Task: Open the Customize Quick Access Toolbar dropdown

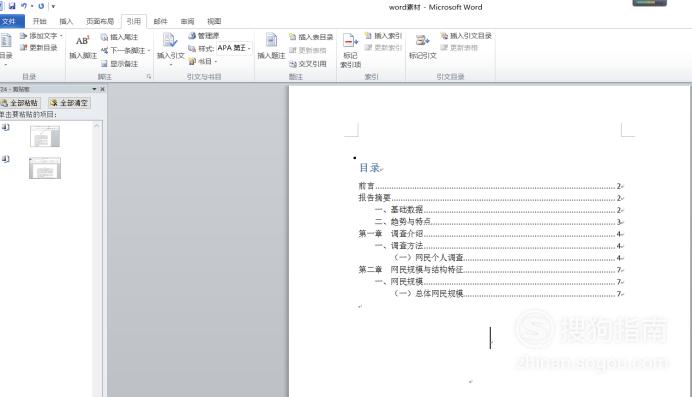Action: click(53, 6)
